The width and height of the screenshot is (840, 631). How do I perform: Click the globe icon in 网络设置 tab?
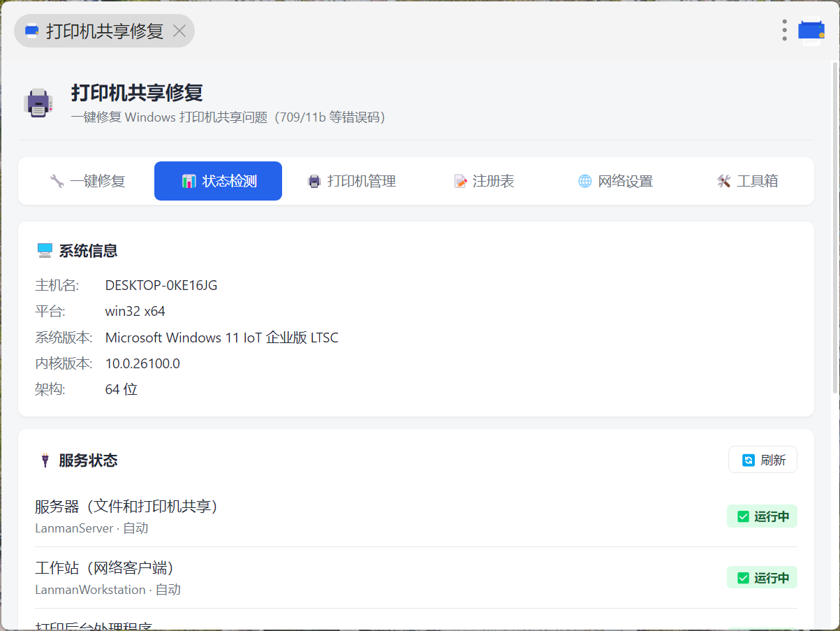pos(585,181)
